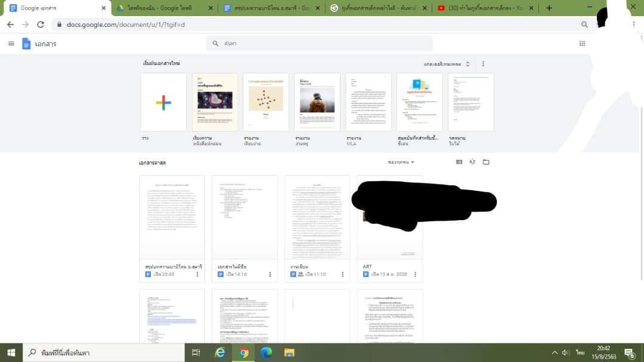Switch to list view
This screenshot has height=362, width=644.
point(459,162)
